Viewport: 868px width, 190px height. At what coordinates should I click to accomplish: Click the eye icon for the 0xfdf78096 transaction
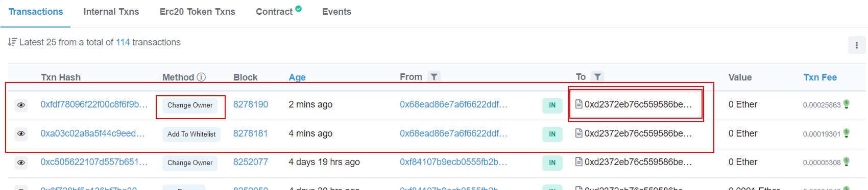(x=21, y=105)
